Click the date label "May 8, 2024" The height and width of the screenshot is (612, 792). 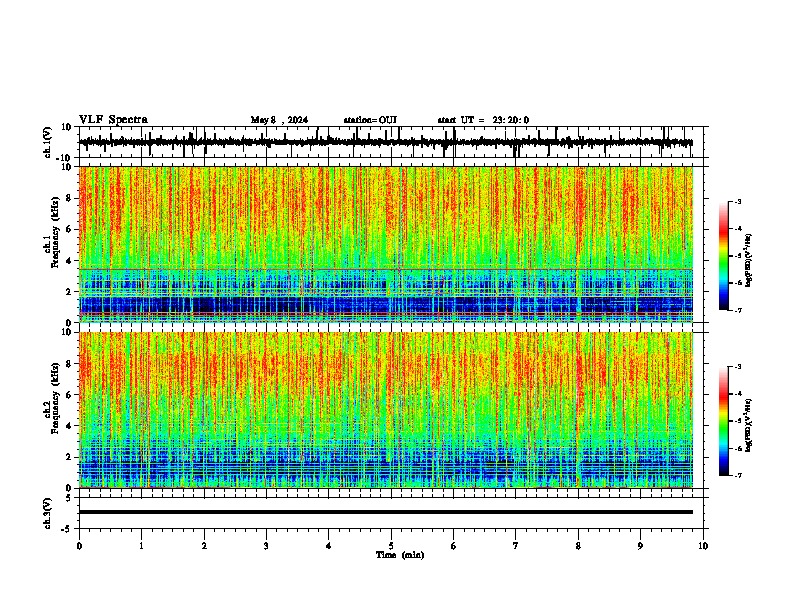pyautogui.click(x=279, y=120)
